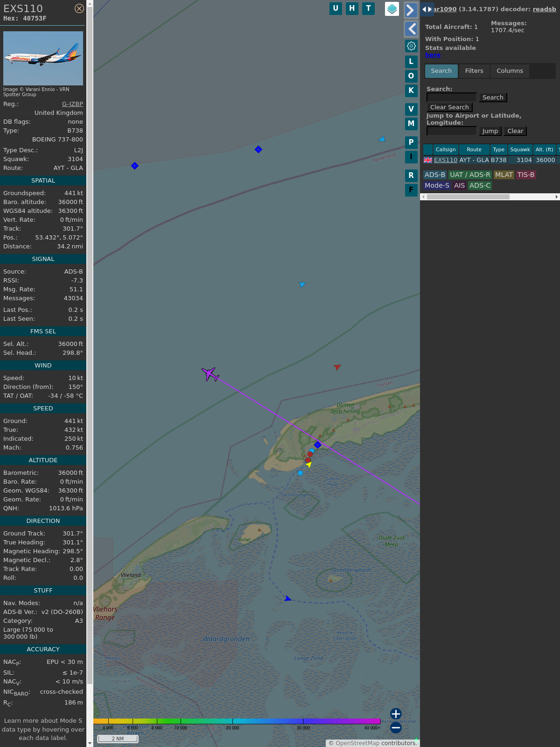Open the map layers selector icon
This screenshot has height=747, width=560.
coord(392,9)
